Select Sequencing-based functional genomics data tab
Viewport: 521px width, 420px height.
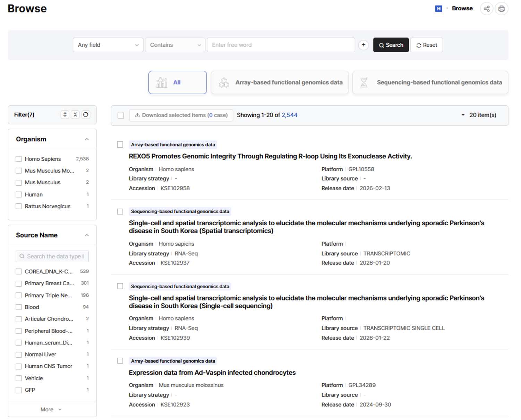pos(430,82)
